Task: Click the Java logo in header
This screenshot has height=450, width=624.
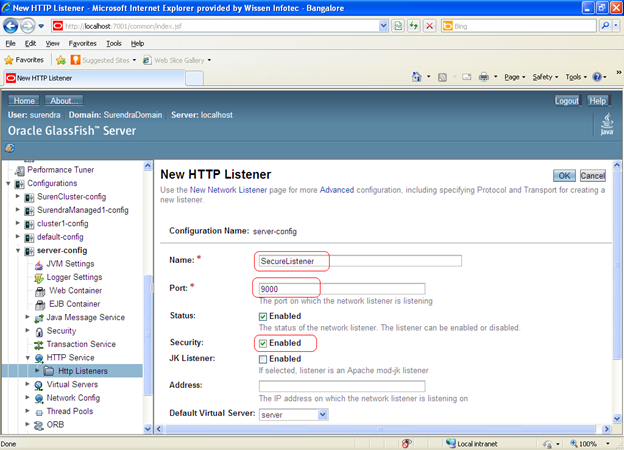Action: [x=607, y=124]
